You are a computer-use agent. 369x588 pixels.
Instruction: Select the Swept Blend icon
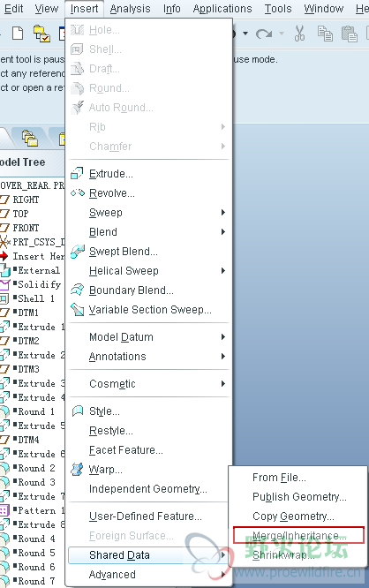coord(78,252)
